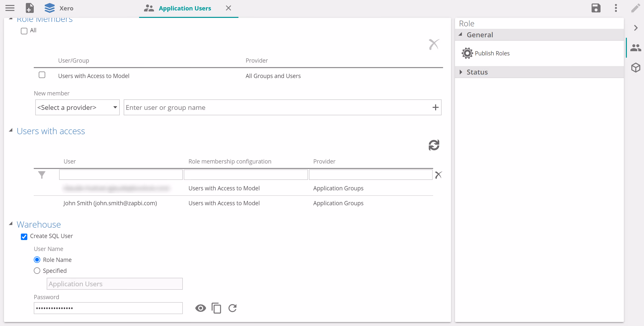Image resolution: width=644 pixels, height=326 pixels.
Task: Click the new document icon
Action: pyautogui.click(x=30, y=8)
